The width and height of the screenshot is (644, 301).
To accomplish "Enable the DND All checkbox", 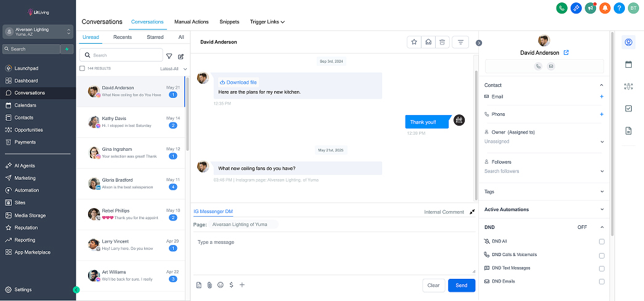I will (601, 242).
